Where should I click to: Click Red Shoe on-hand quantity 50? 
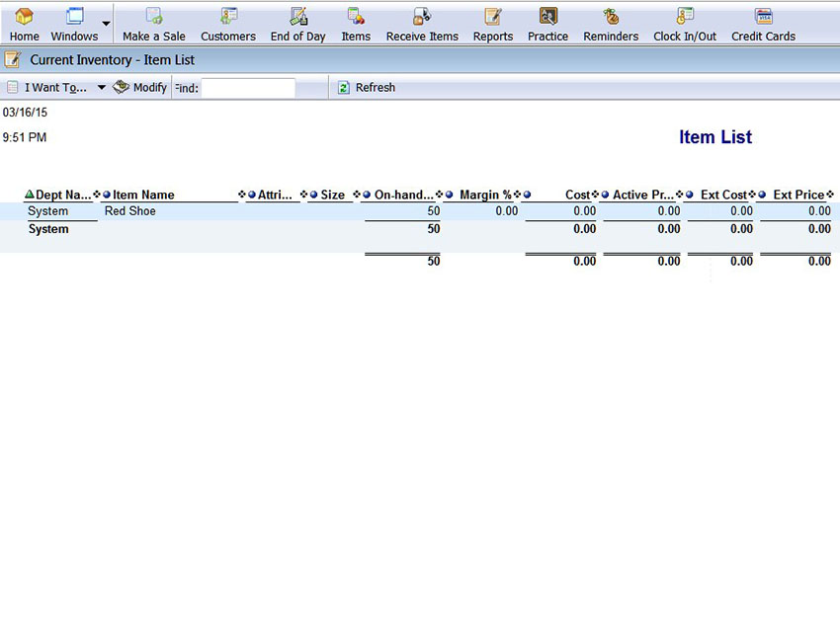[434, 211]
